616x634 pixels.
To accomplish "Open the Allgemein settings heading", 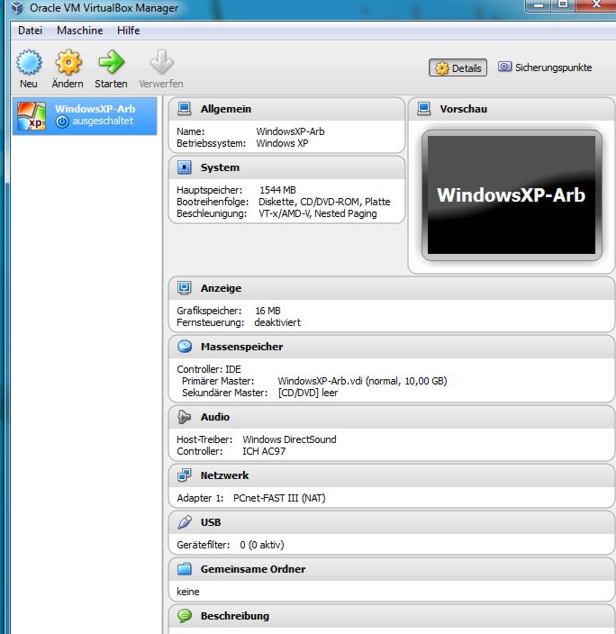I will [226, 109].
